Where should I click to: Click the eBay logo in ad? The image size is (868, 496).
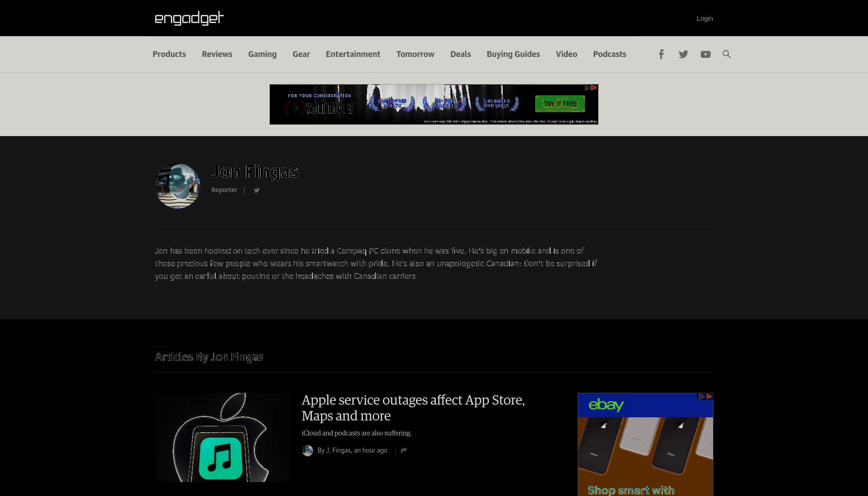[x=606, y=405]
